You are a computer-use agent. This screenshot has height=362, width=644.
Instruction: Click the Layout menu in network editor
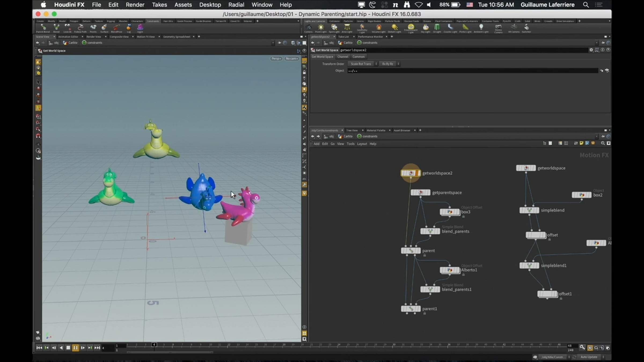click(362, 144)
